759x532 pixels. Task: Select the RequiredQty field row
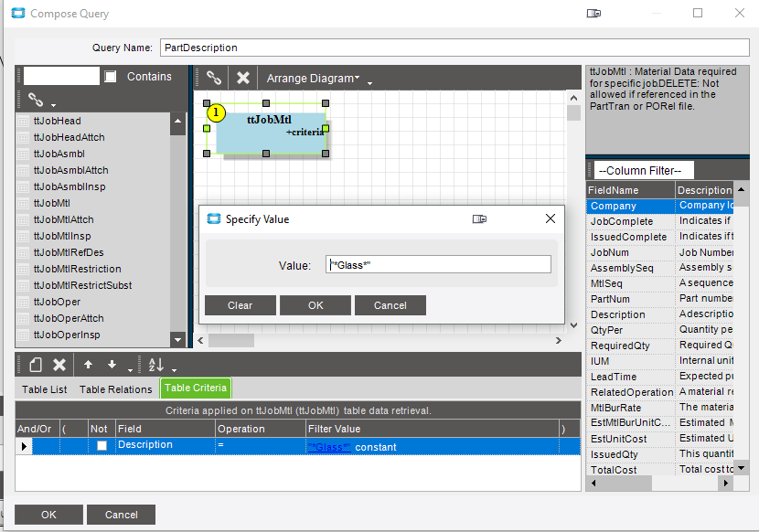tap(659, 346)
